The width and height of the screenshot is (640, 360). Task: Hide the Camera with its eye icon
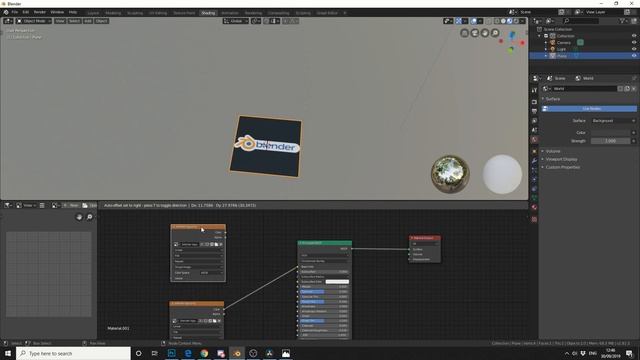point(634,42)
